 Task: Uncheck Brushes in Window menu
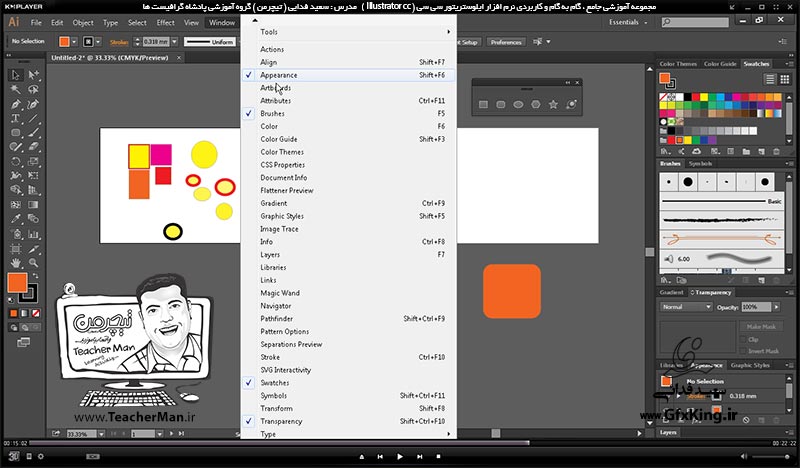point(348,113)
